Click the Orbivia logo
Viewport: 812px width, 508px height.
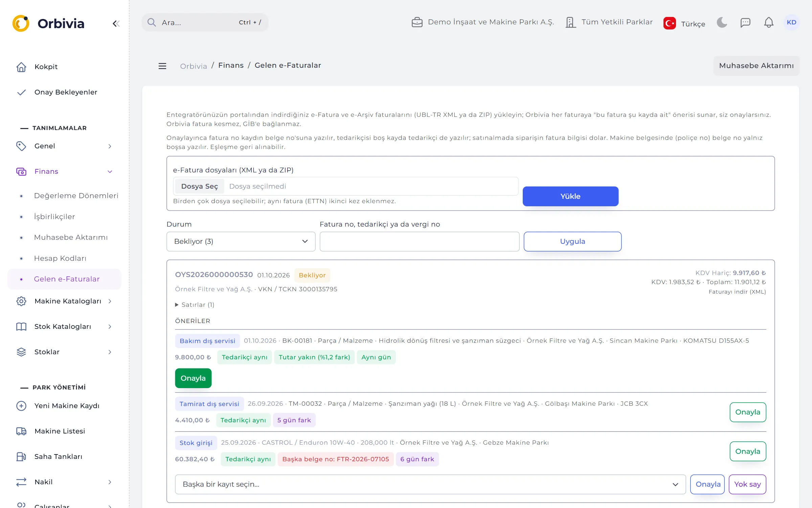click(x=48, y=23)
